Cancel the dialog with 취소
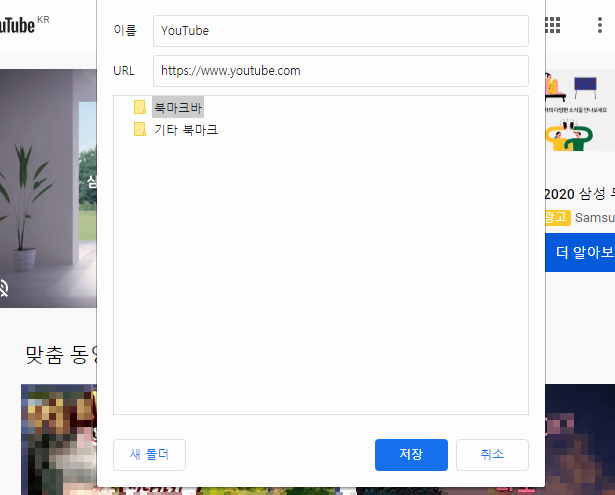 (x=492, y=455)
